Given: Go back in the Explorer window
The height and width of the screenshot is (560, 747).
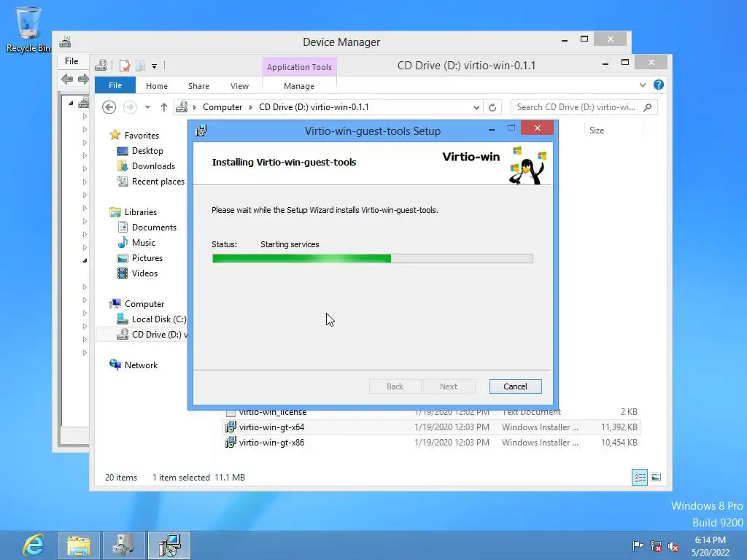Looking at the screenshot, I should pyautogui.click(x=109, y=107).
